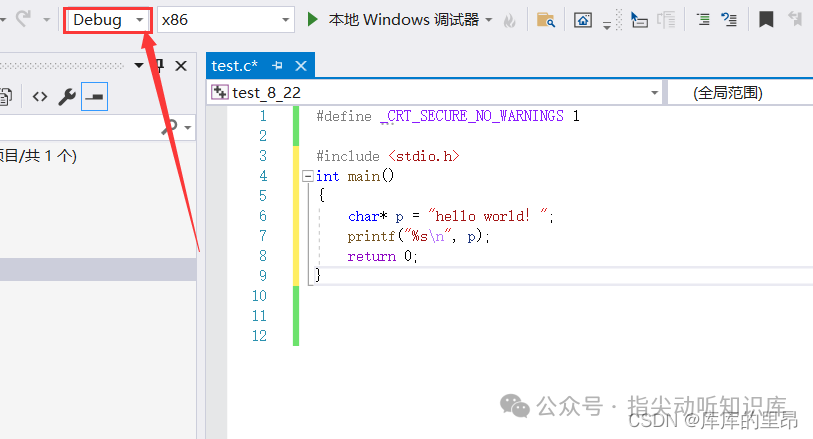Click the redo arrow icon
Viewport: 813px width, 439px height.
tap(23, 19)
